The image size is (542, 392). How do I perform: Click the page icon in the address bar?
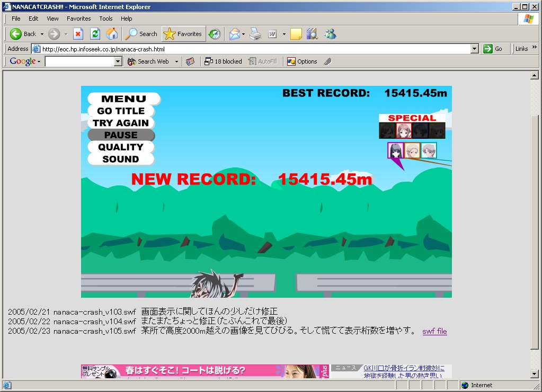click(x=37, y=49)
